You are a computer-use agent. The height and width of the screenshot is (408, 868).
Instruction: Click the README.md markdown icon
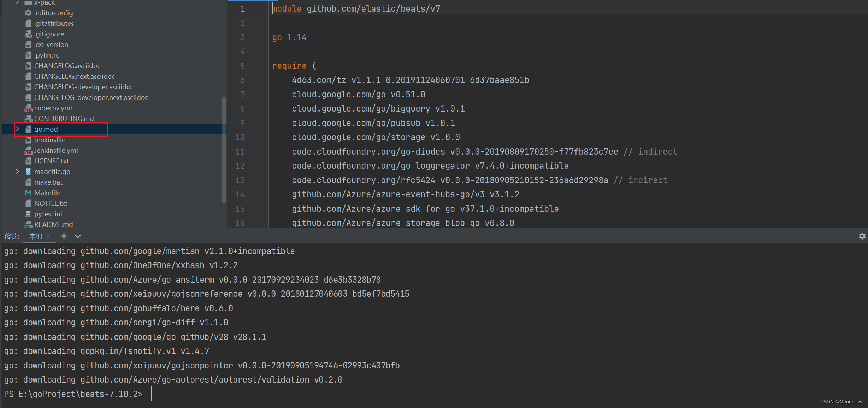click(x=28, y=224)
